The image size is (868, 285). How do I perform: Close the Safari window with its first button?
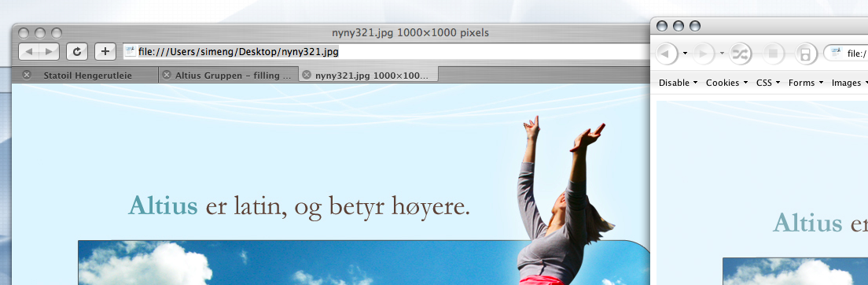[24, 33]
